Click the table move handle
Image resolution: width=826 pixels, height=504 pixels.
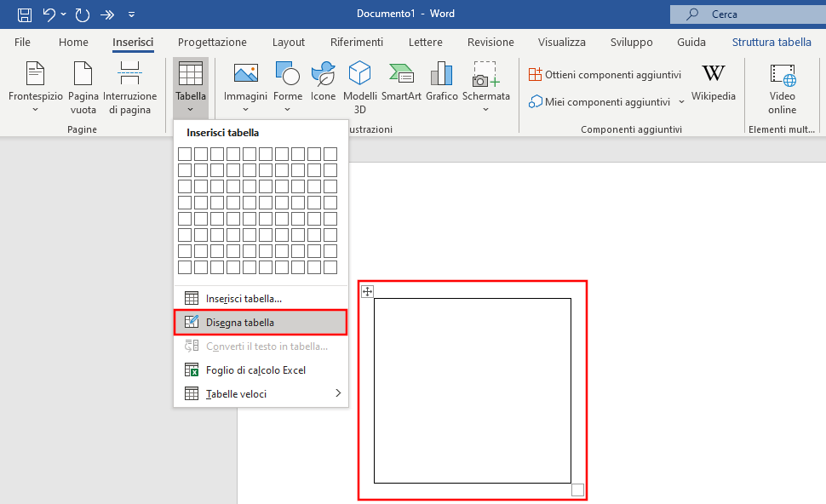tap(367, 291)
